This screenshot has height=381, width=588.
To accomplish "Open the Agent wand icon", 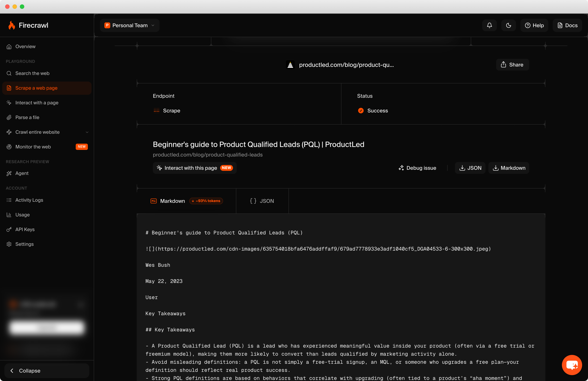I will point(9,173).
